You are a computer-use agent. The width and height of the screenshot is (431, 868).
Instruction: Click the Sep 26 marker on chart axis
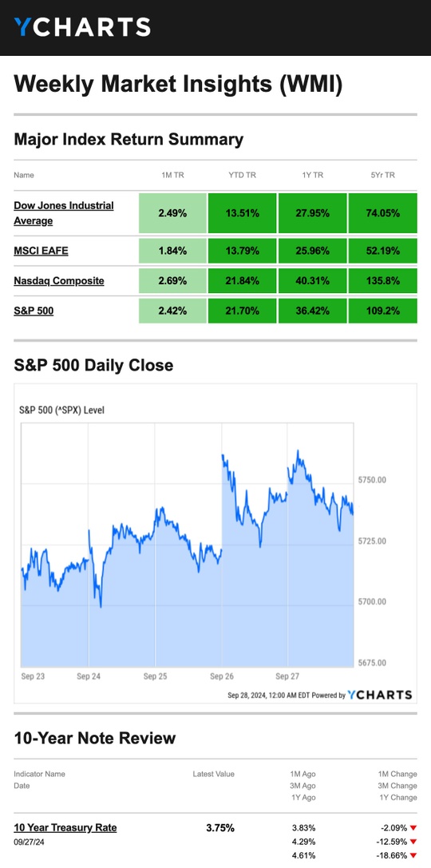(x=221, y=676)
